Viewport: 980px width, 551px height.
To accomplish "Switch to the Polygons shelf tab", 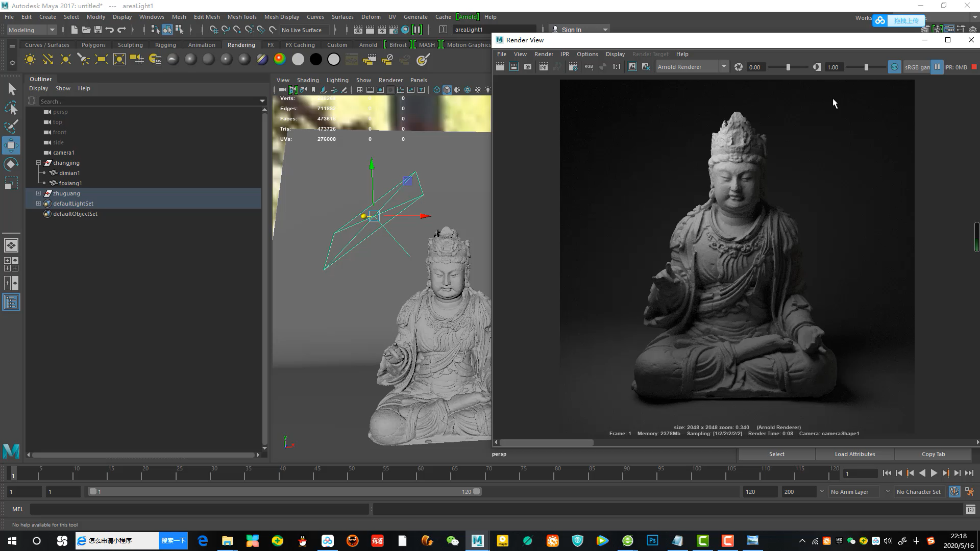I will click(x=93, y=45).
